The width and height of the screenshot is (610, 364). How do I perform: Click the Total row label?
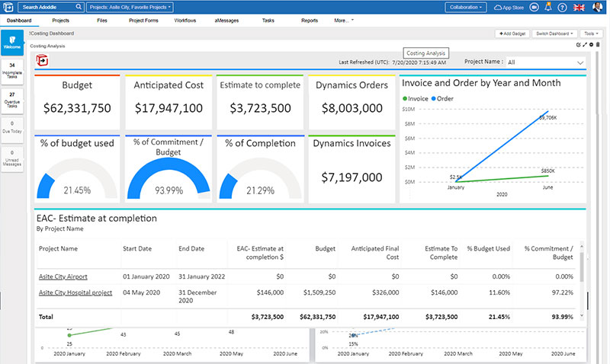click(x=46, y=317)
